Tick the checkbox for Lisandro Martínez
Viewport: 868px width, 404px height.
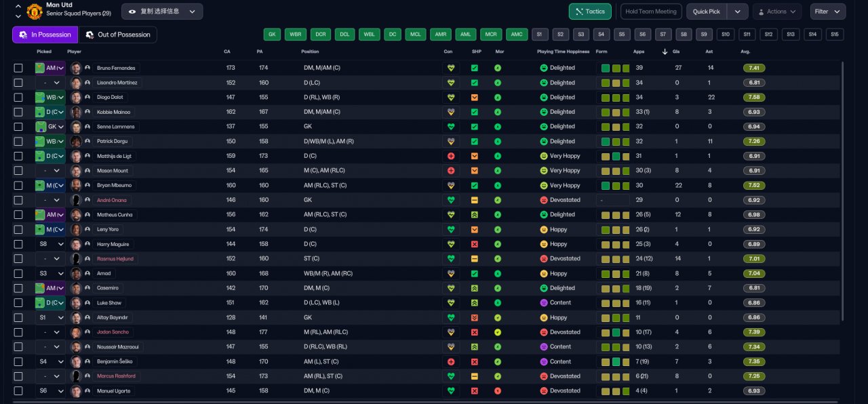tap(18, 83)
